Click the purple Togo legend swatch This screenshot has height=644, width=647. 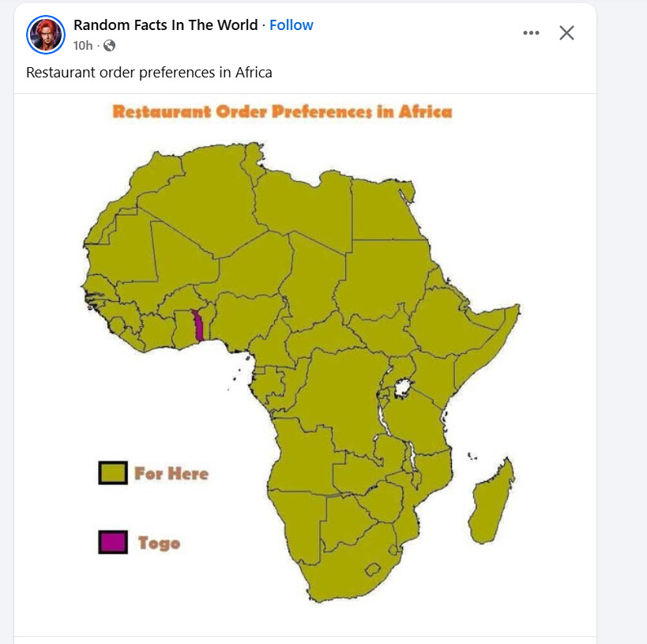pos(113,542)
